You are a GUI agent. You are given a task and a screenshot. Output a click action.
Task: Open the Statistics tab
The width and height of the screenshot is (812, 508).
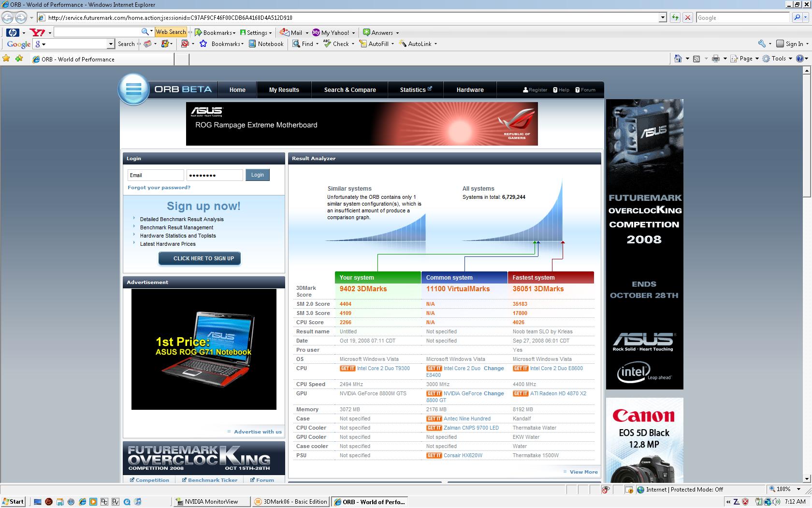[416, 90]
